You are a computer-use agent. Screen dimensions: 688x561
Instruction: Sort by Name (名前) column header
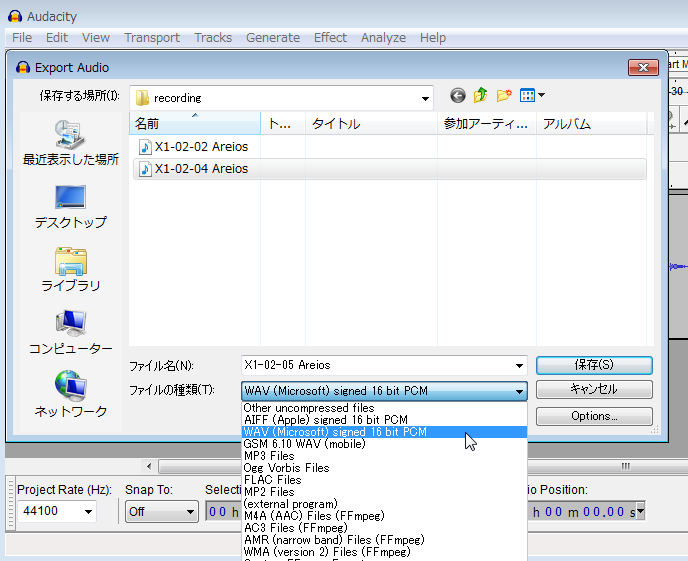coord(195,124)
